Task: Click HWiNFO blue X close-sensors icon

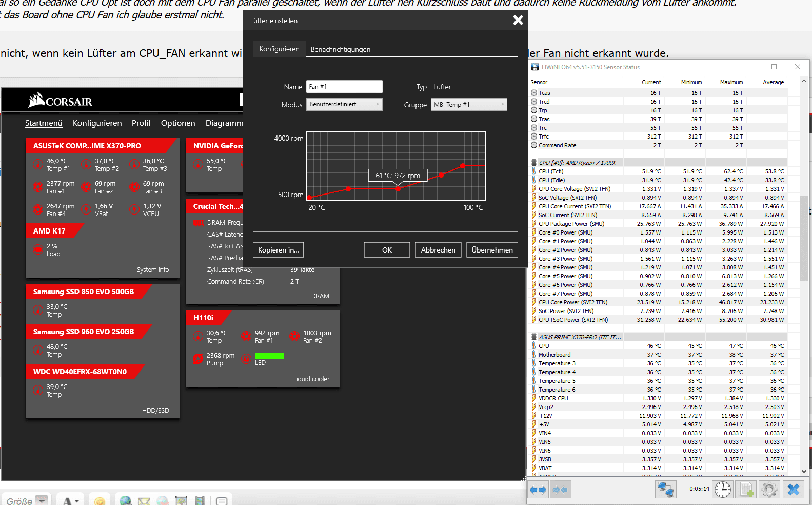Action: 793,490
